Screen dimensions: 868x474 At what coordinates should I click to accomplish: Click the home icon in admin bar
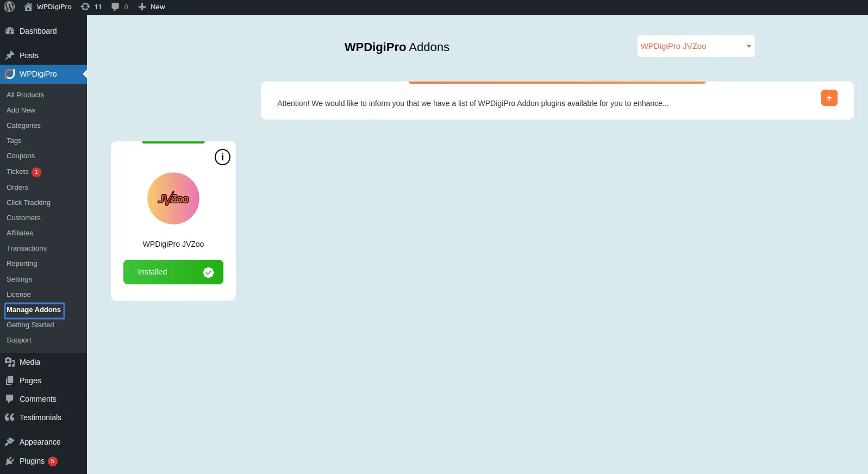coord(28,7)
